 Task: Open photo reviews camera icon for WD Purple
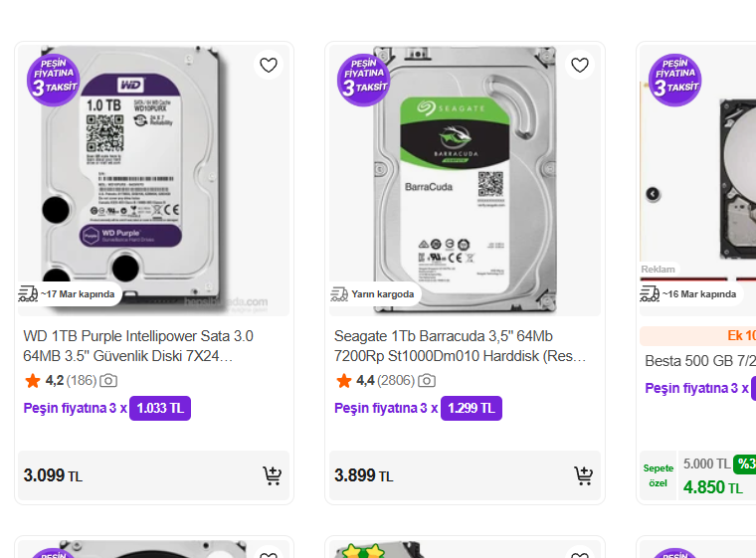(108, 380)
